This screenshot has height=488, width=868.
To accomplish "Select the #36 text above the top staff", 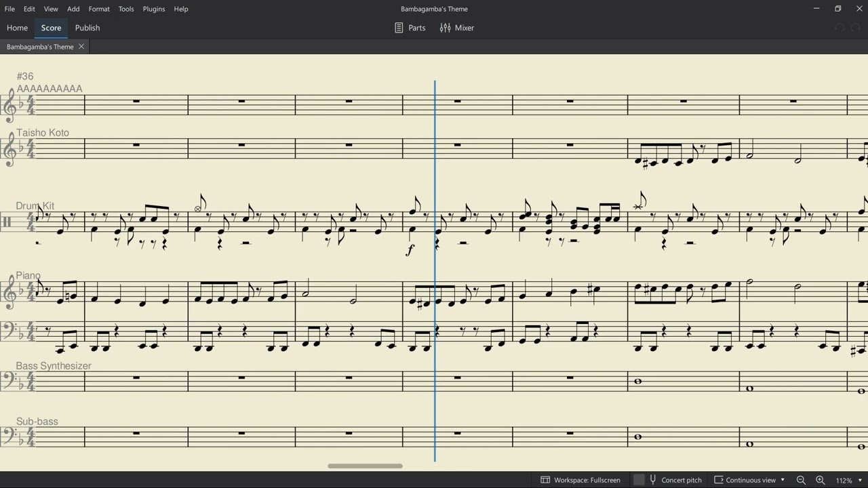I will tap(25, 77).
